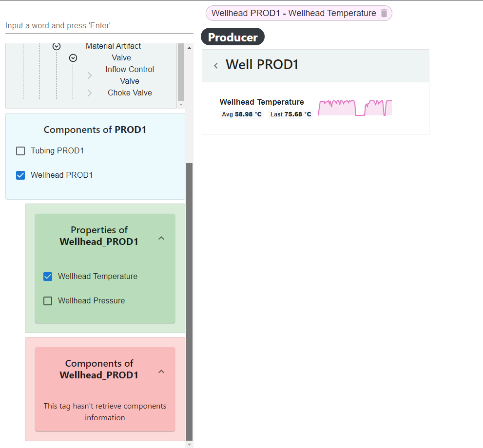The image size is (483, 448).
Task: Focus the word search input field
Action: tap(99, 25)
